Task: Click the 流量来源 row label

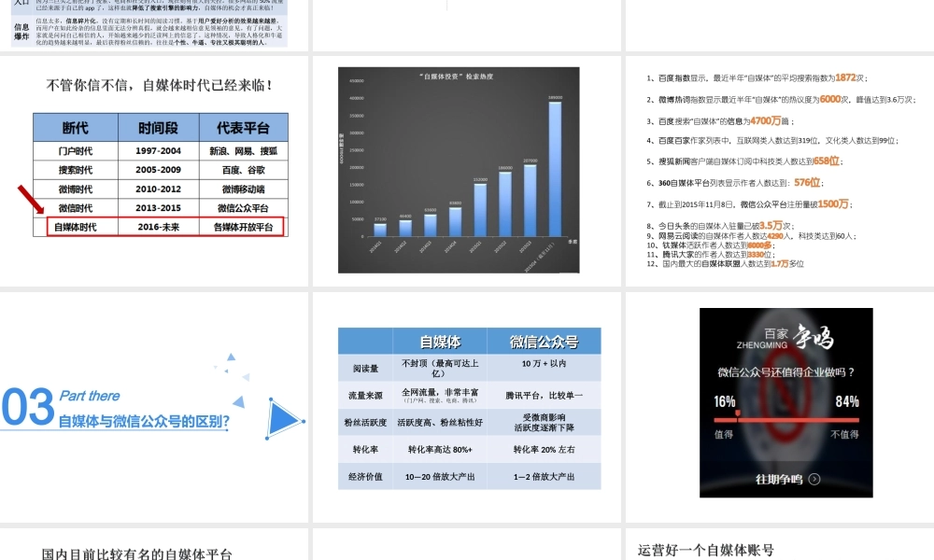Action: 366,395
